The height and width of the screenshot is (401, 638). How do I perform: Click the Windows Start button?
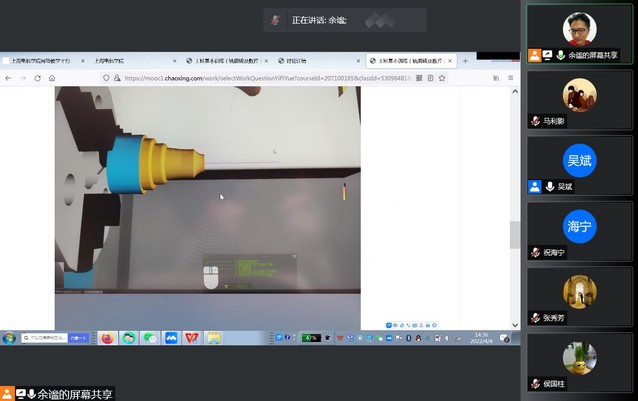coord(8,338)
